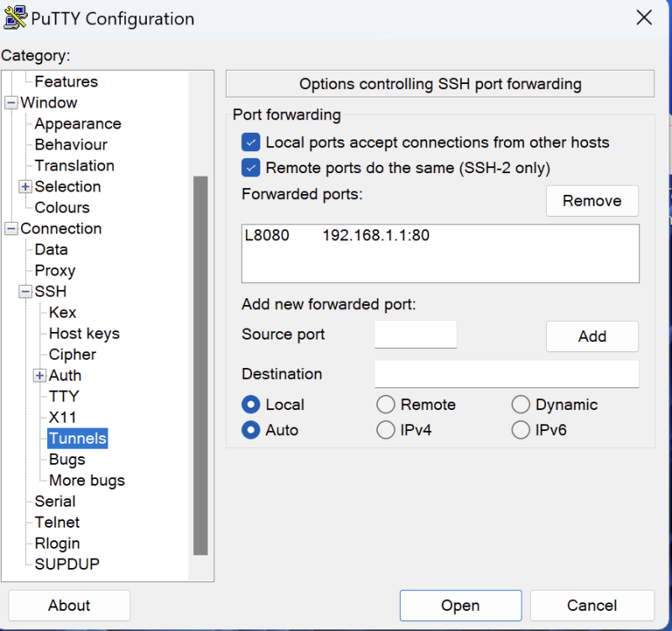Screen dimensions: 672x631
Task: Click the category tree vertical scrollbar
Action: click(x=200, y=365)
